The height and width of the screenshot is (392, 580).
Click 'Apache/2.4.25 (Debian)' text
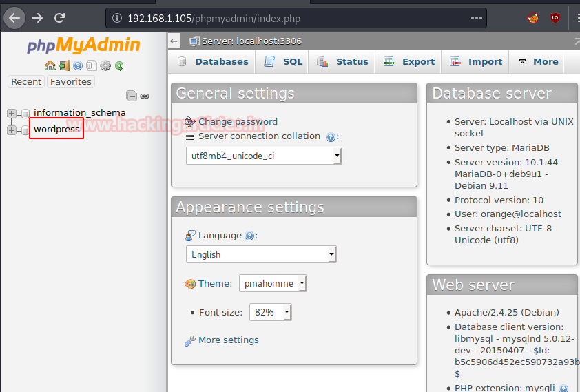click(x=507, y=313)
